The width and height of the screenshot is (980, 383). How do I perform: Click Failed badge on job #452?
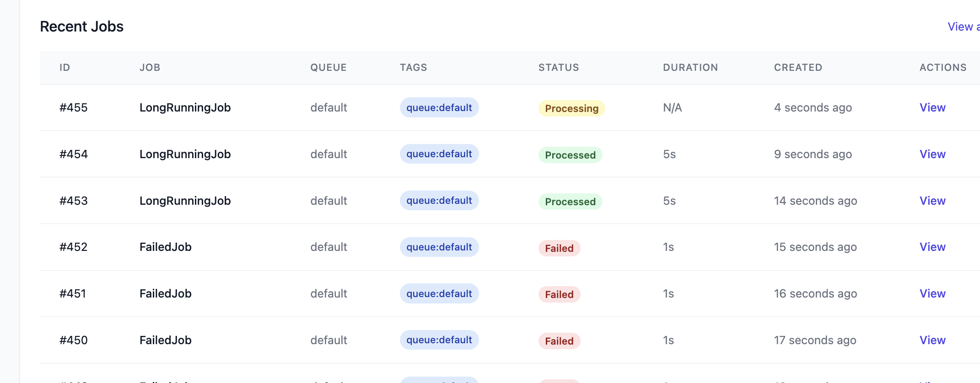559,248
